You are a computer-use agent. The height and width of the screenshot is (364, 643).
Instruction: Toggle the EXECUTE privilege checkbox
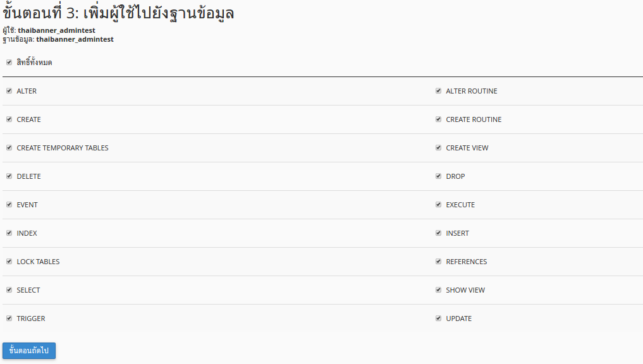point(438,205)
